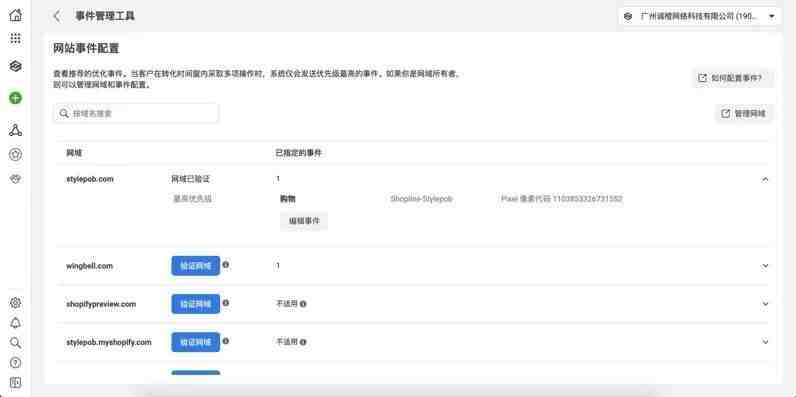Click the stylepob.com domain name
This screenshot has width=796, height=397.
click(90, 179)
